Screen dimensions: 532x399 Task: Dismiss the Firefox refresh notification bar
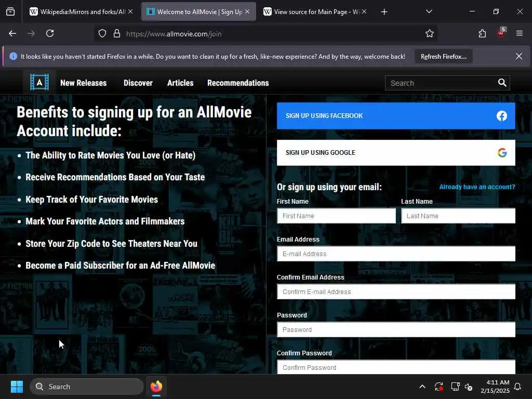[x=519, y=56]
